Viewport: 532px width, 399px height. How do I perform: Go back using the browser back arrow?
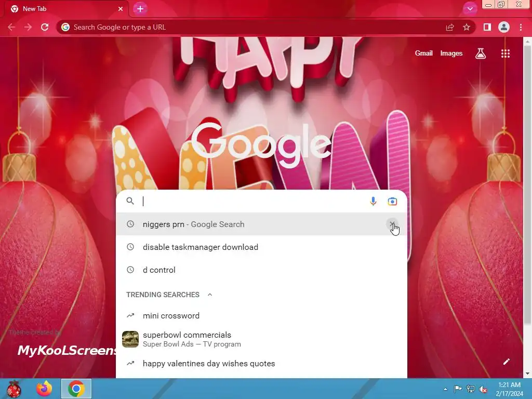(11, 27)
